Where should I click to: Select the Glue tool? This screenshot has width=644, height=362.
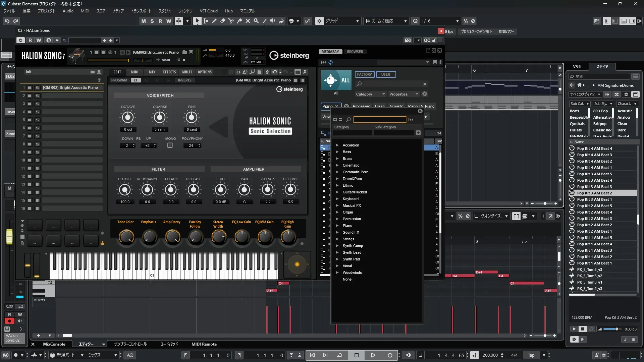(x=239, y=21)
